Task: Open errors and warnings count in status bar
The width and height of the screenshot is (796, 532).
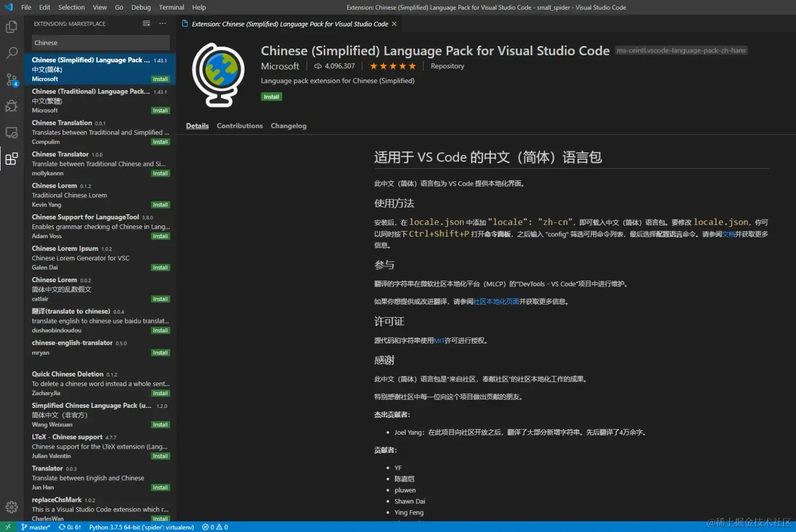Action: 215,527
